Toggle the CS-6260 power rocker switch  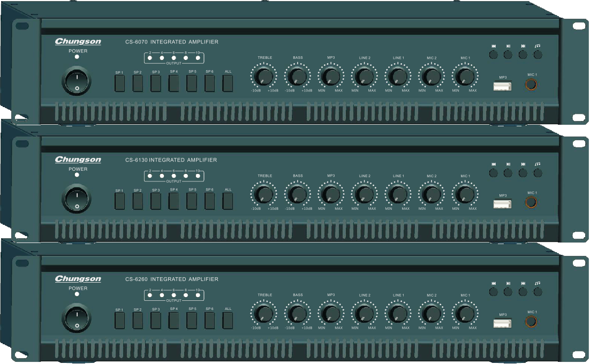point(77,318)
